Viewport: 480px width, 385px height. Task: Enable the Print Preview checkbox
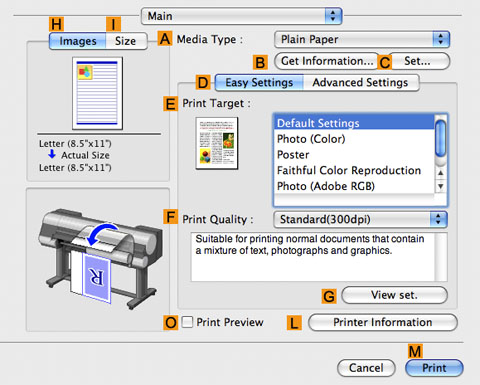(187, 322)
